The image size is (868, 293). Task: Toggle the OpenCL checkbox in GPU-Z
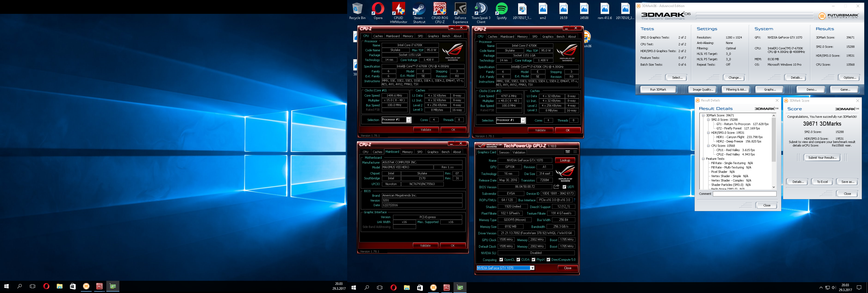(501, 260)
